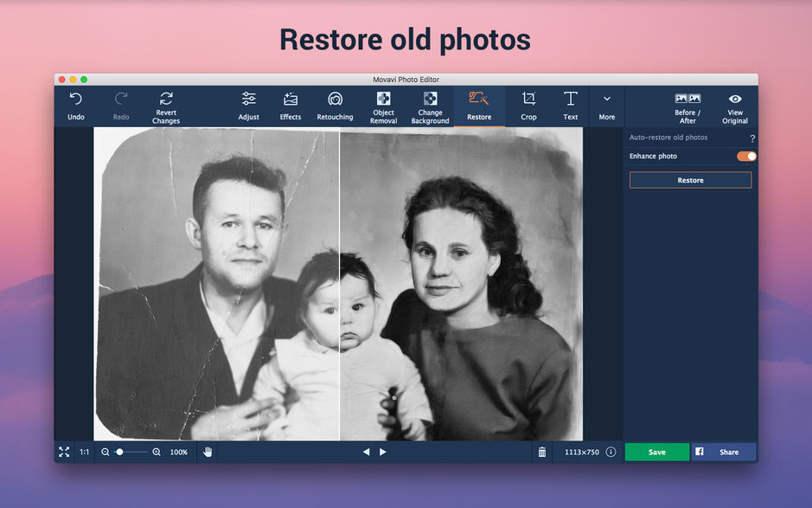Screen dimensions: 812x508
Task: Enable View Original mode
Action: click(734, 106)
